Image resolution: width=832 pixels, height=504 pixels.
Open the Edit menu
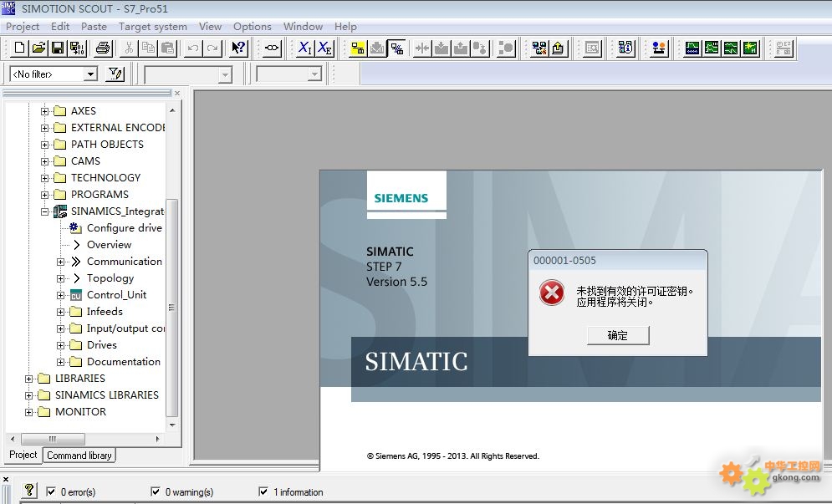point(60,27)
